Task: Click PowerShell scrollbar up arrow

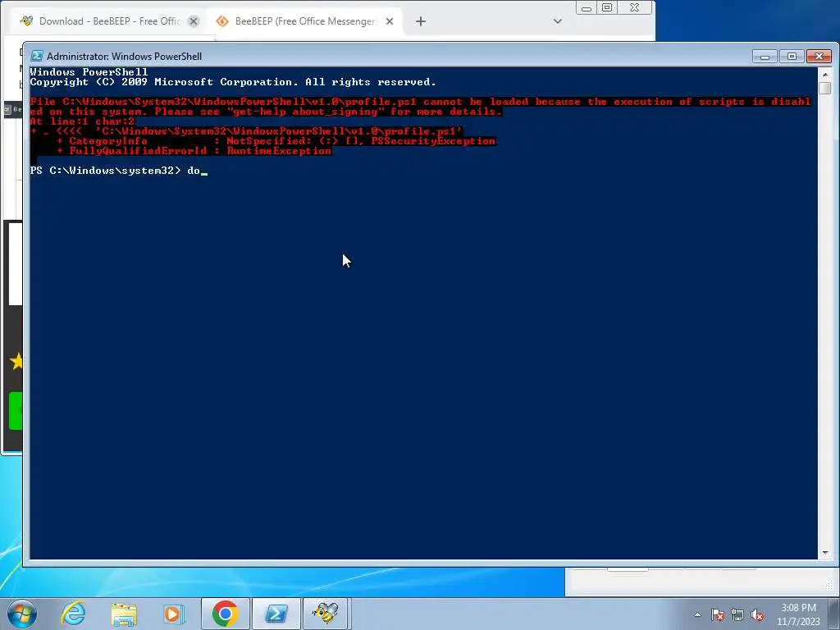Action: coord(825,74)
